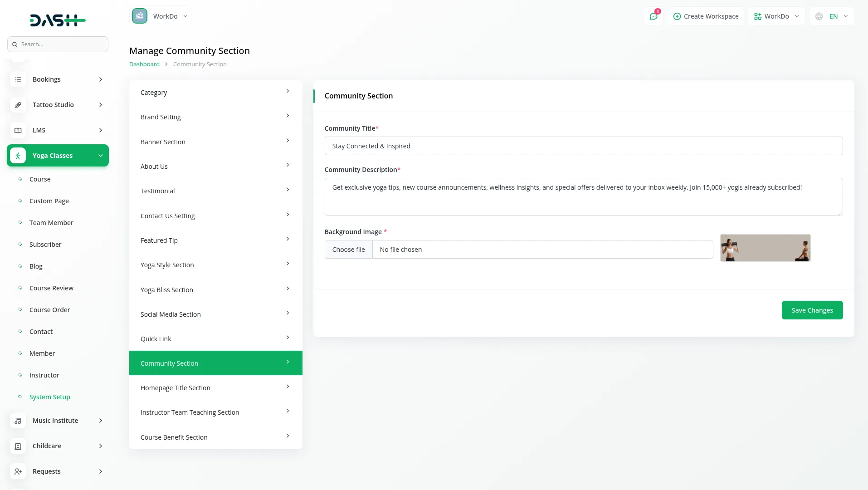Viewport: 868px width, 490px height.
Task: Open Subscriber in the sidebar
Action: tap(45, 245)
